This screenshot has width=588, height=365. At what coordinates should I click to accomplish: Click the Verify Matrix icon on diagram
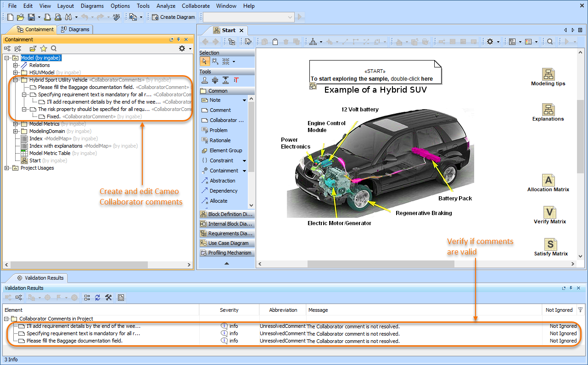pos(549,212)
